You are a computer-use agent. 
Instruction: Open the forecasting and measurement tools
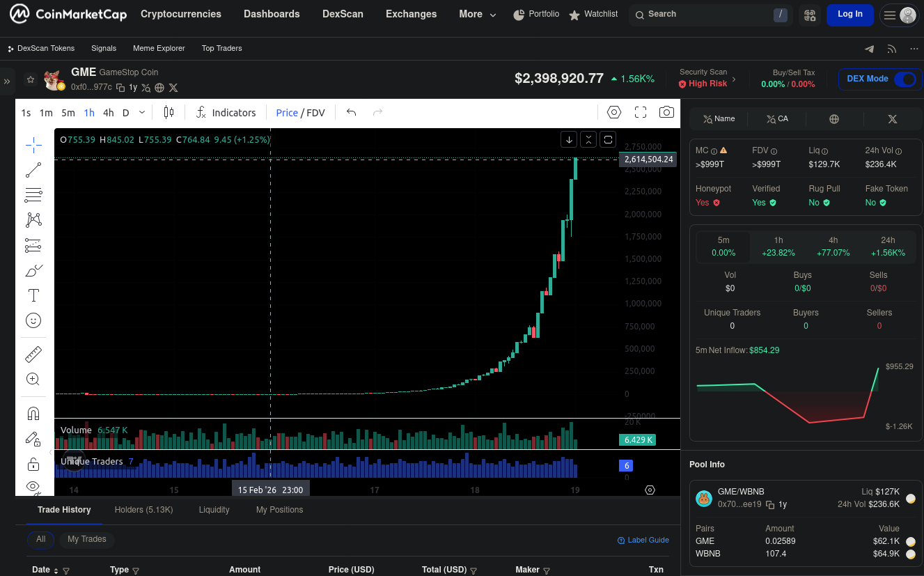click(x=33, y=245)
